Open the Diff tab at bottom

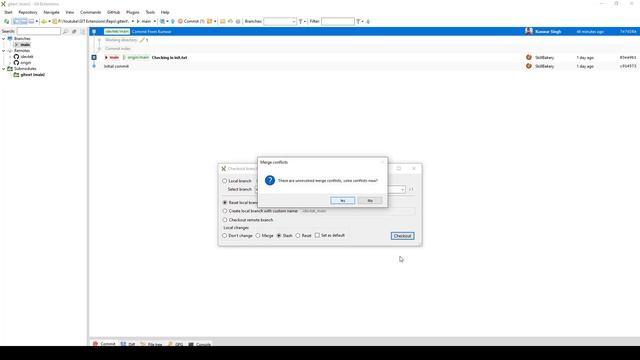coord(128,344)
